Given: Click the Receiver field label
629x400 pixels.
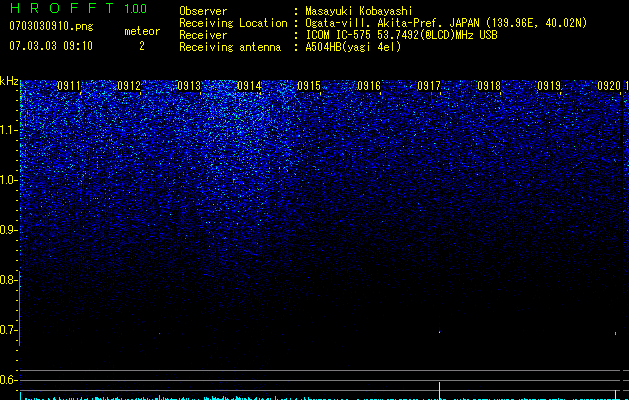Looking at the screenshot, I should click(203, 35).
